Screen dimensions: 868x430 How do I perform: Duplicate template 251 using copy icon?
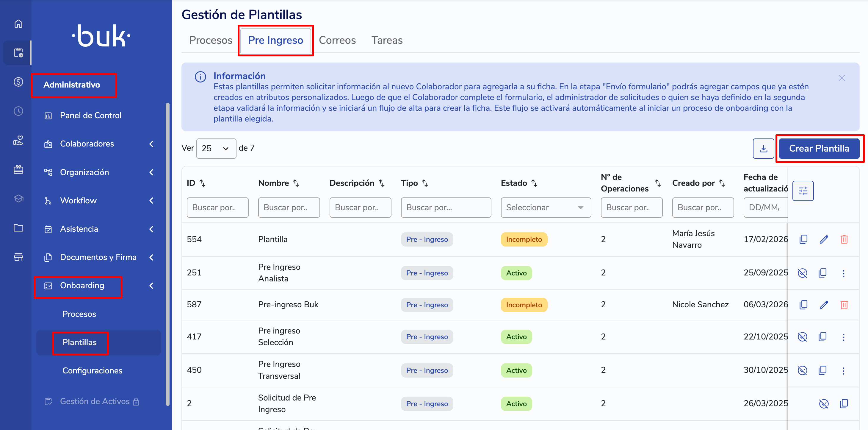tap(822, 273)
